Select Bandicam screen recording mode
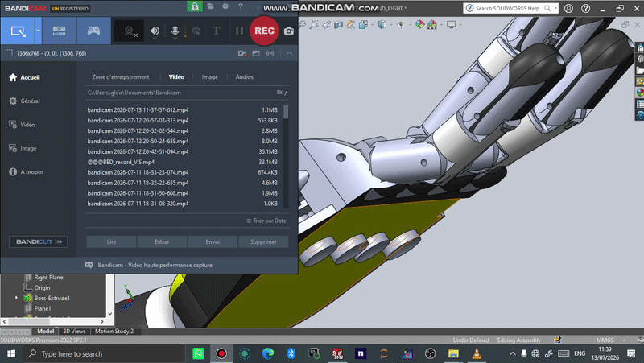 pyautogui.click(x=18, y=31)
